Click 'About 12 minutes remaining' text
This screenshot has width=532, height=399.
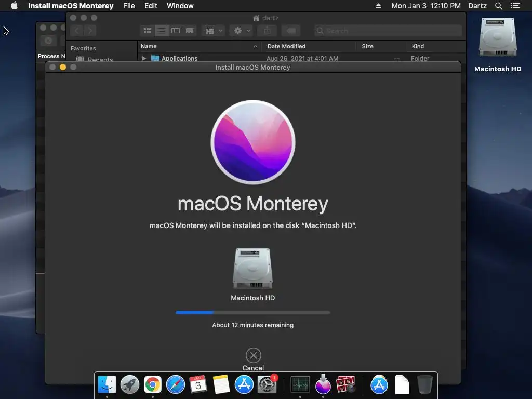point(253,325)
